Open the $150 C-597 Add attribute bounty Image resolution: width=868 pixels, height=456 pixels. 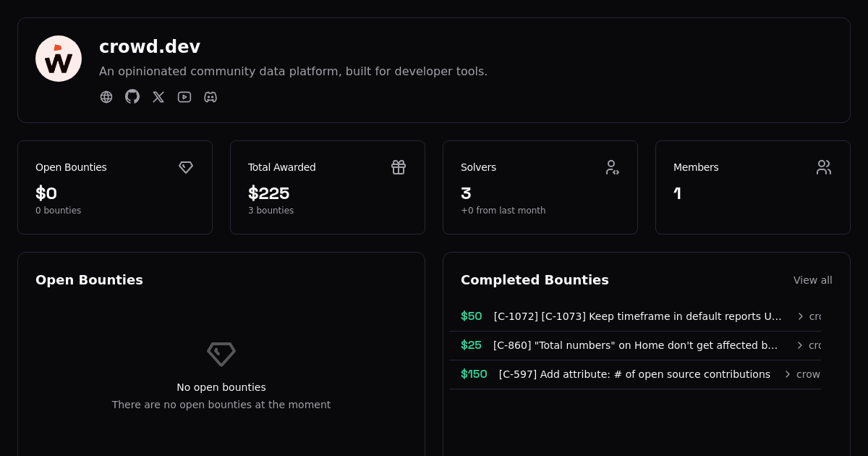coord(634,374)
